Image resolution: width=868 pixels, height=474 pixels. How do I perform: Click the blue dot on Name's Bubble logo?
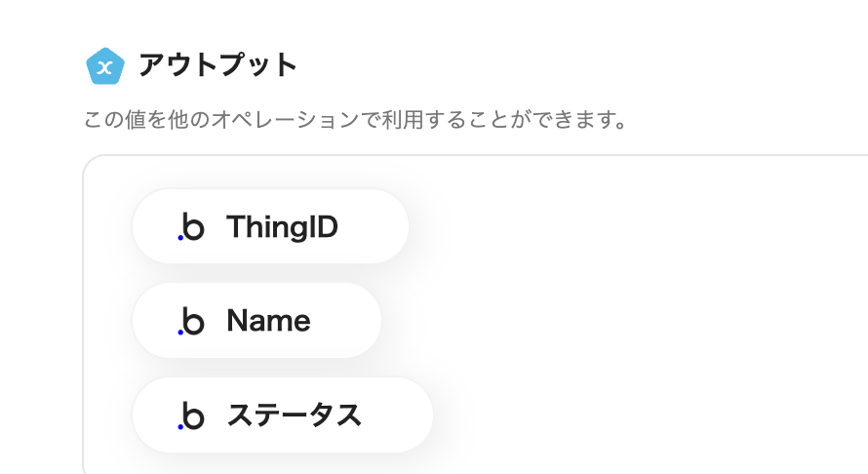180,332
